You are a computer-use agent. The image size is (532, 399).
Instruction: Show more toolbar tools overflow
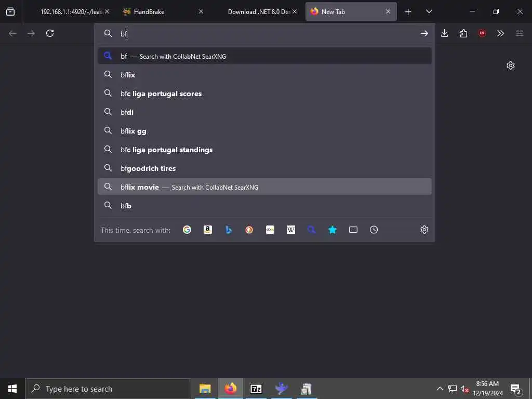tap(500, 33)
